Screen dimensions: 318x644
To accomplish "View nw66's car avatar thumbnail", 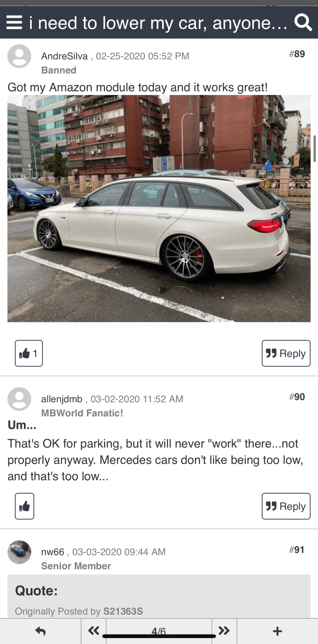I will coord(19,552).
